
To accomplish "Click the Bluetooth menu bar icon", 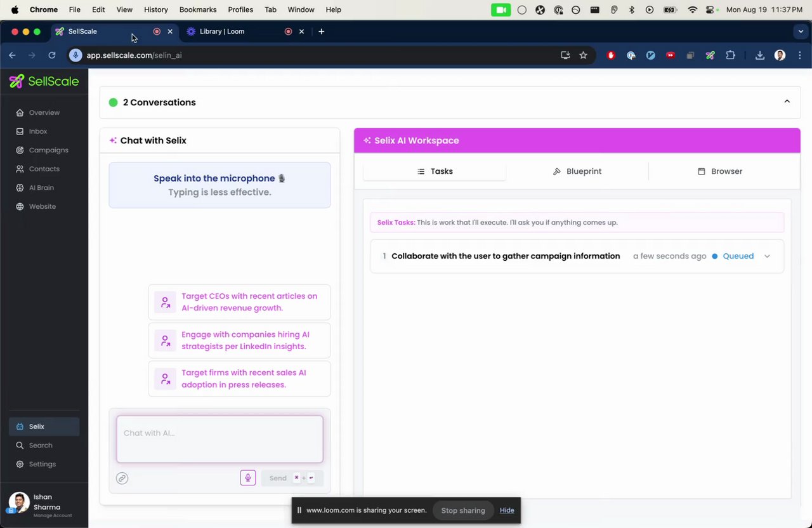I will 631,10.
